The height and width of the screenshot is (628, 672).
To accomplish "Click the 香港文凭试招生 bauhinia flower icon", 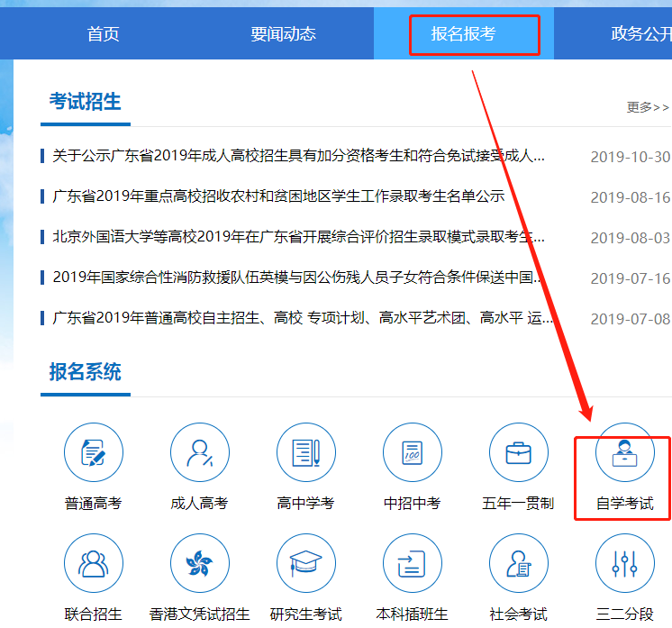I will 200,563.
